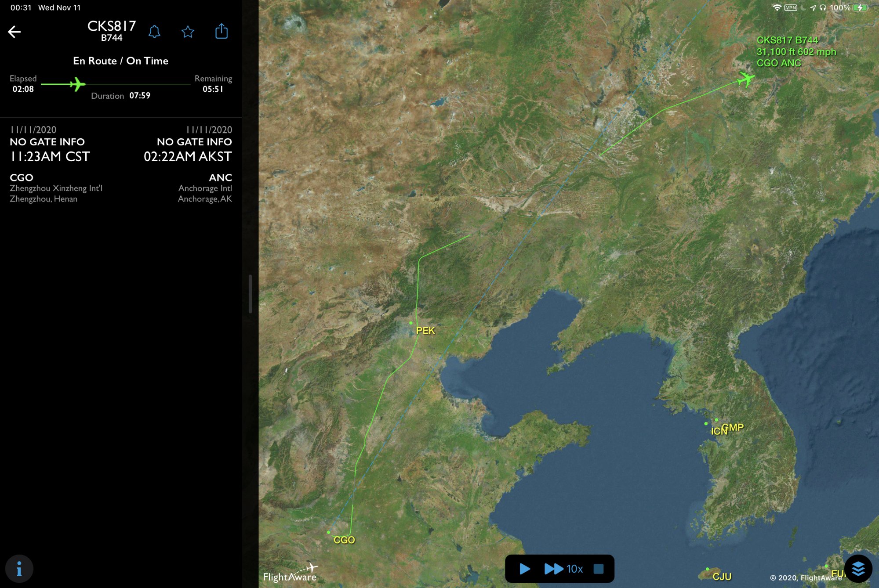Stop the flight replay
Viewport: 879px width, 588px height.
(x=598, y=569)
